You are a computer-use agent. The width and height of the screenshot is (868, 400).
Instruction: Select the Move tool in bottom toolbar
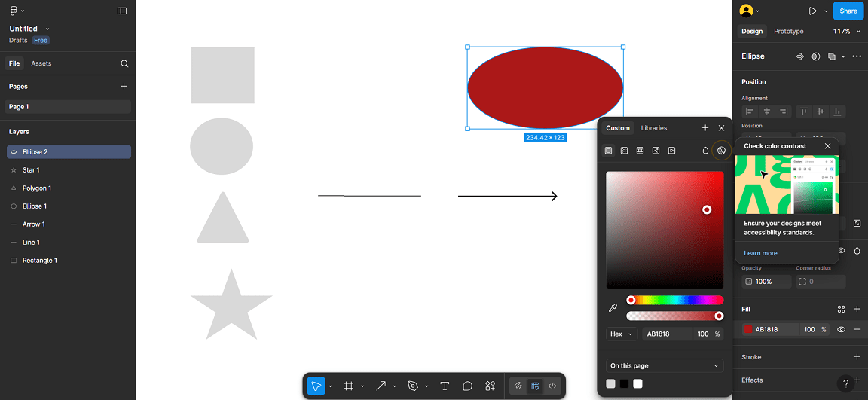coord(316,386)
